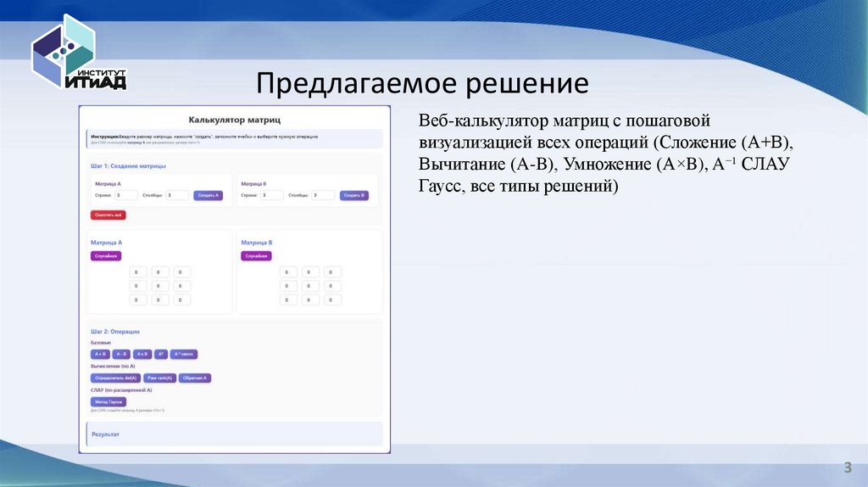Click the Инструкция note text

[x=204, y=137]
